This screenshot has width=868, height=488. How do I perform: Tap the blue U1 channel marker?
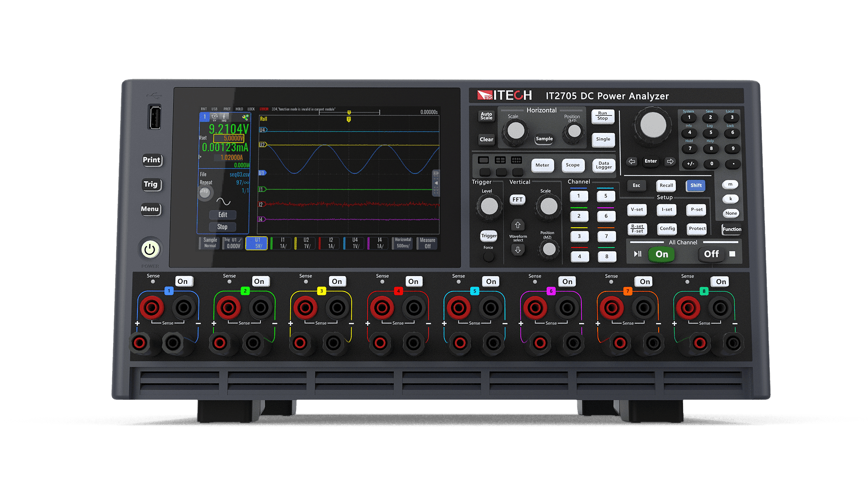pyautogui.click(x=262, y=173)
